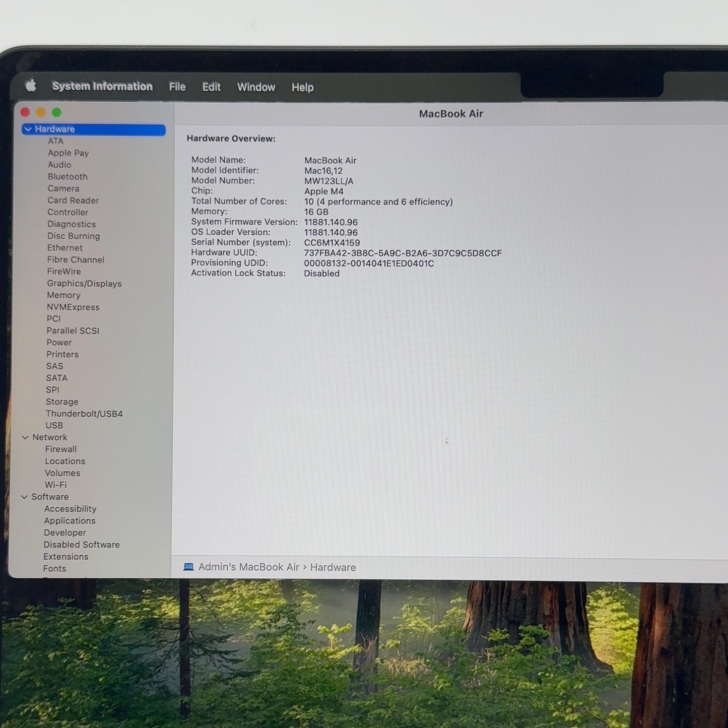The height and width of the screenshot is (728, 728).
Task: Select PCI in the sidebar
Action: point(53,319)
